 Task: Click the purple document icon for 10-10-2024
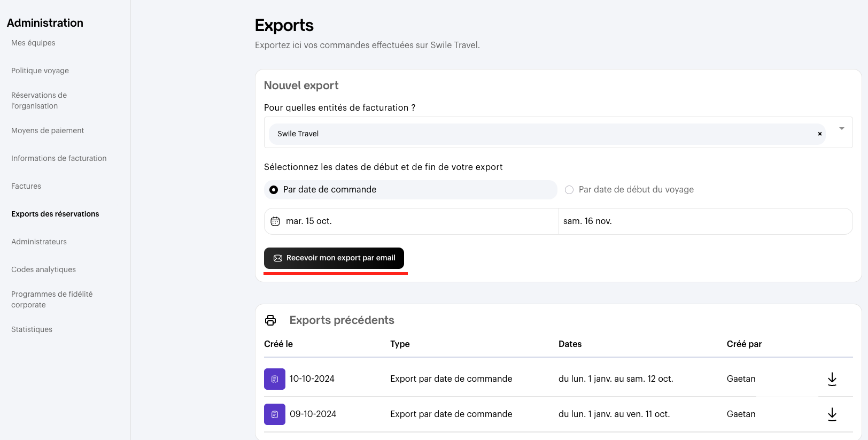coord(274,379)
